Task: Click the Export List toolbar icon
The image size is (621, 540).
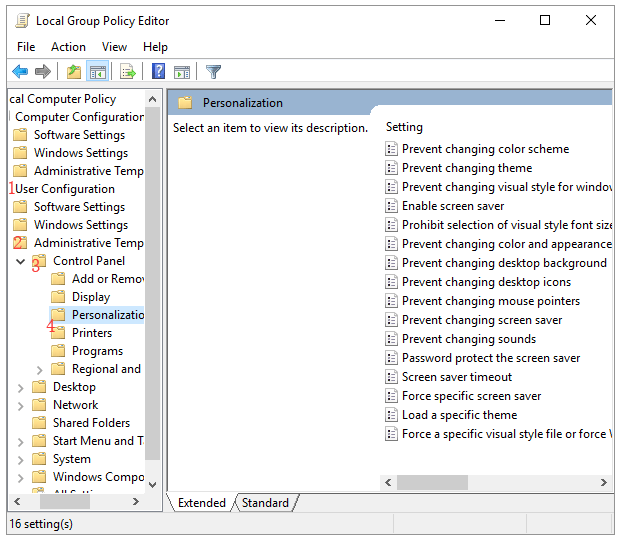Action: pos(128,72)
